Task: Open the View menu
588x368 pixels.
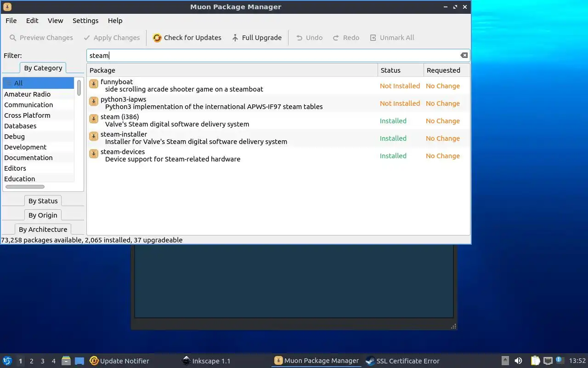Action: [55, 21]
